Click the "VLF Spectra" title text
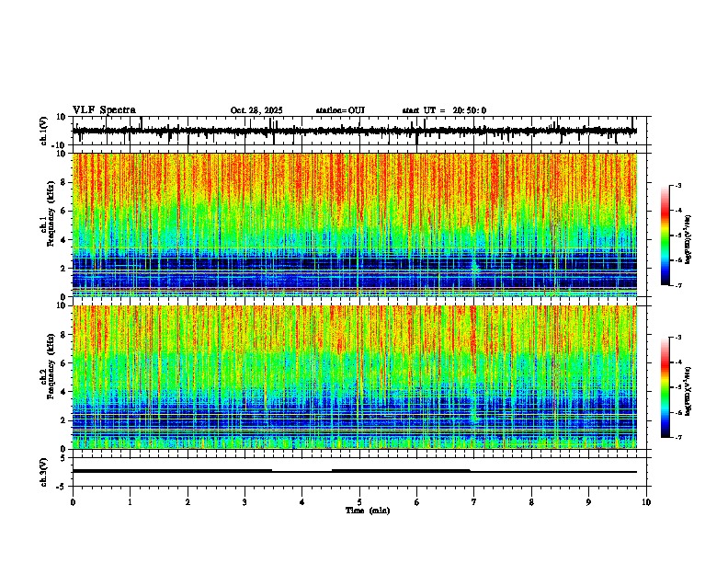Image resolution: width=728 pixels, height=563 pixels. point(104,110)
